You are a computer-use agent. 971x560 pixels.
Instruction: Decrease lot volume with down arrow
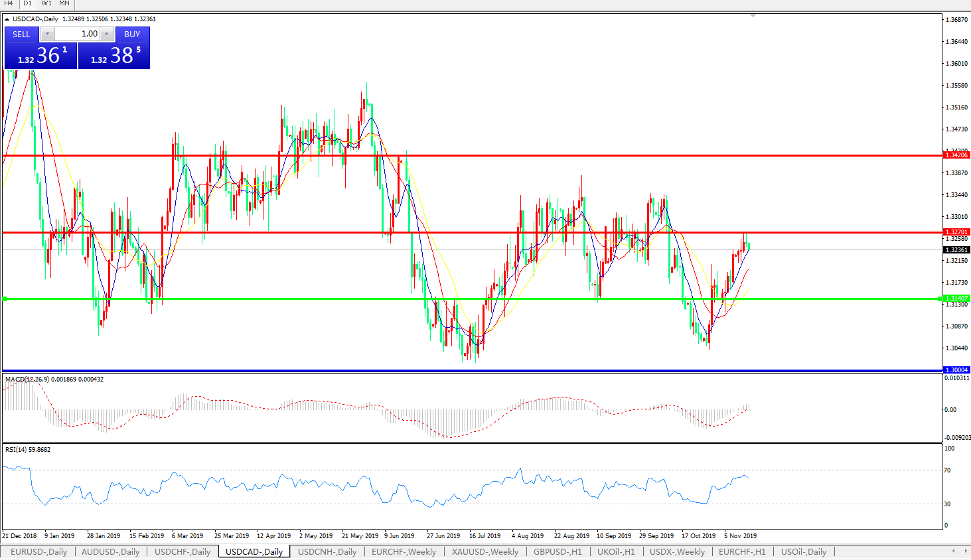tap(47, 34)
